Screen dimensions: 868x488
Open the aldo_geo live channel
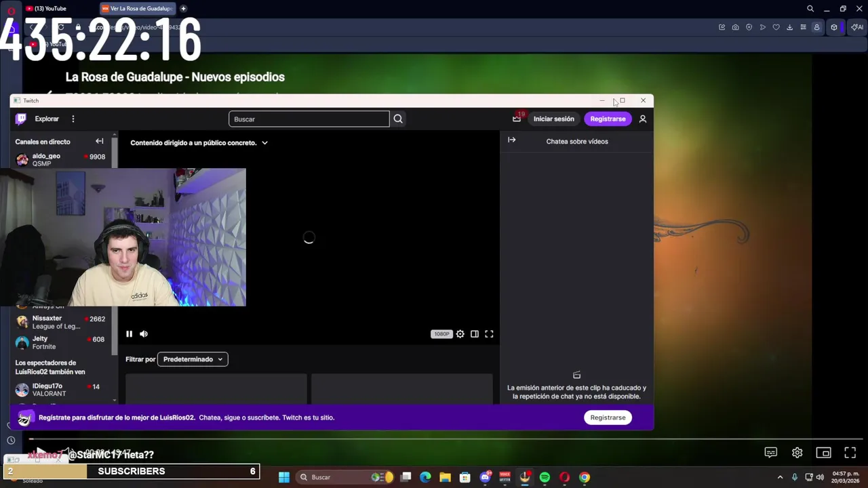tap(61, 159)
